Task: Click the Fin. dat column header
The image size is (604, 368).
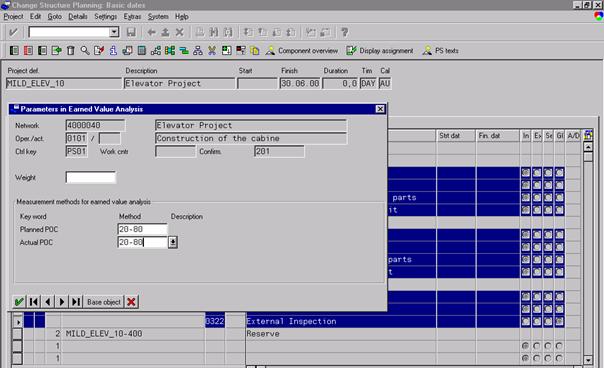Action: [498, 136]
